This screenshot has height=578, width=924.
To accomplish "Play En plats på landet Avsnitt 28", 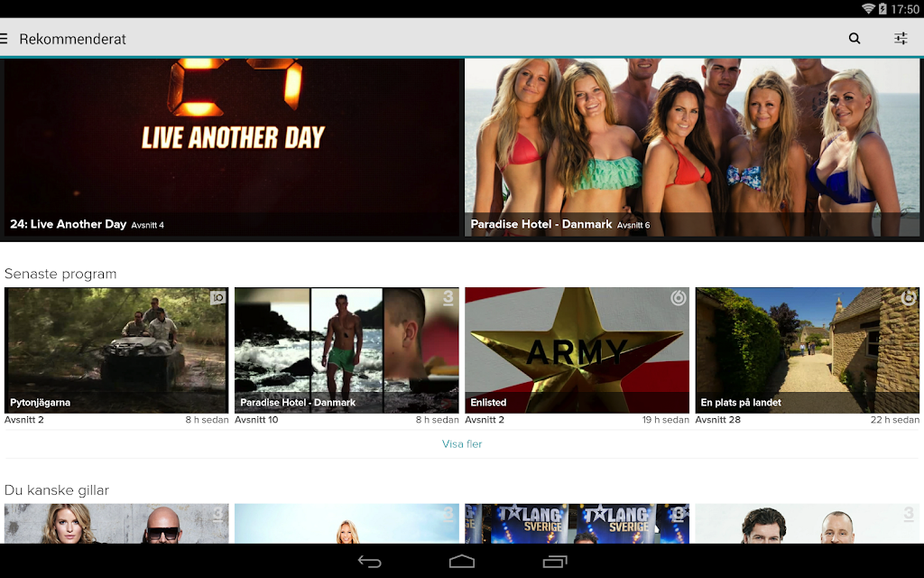I will 808,350.
